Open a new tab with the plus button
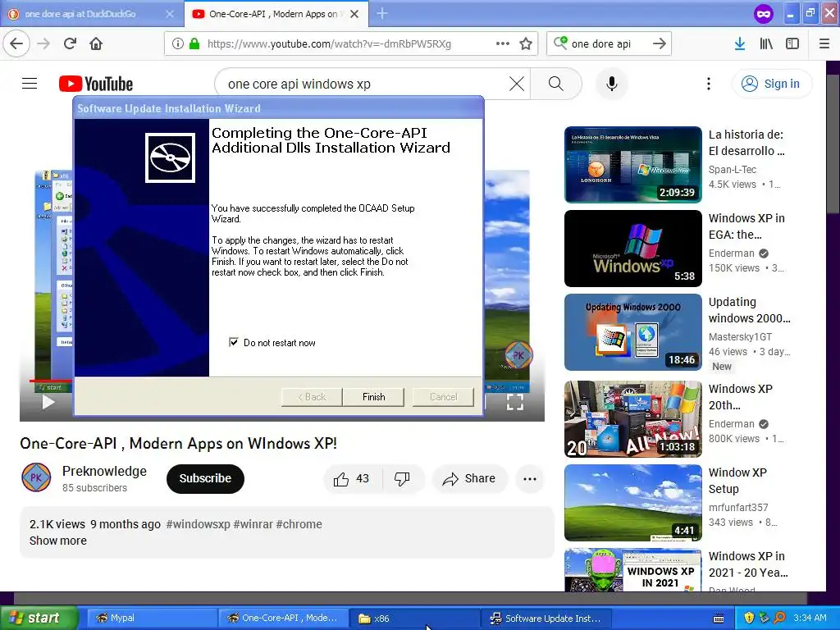840x630 pixels. tap(382, 13)
